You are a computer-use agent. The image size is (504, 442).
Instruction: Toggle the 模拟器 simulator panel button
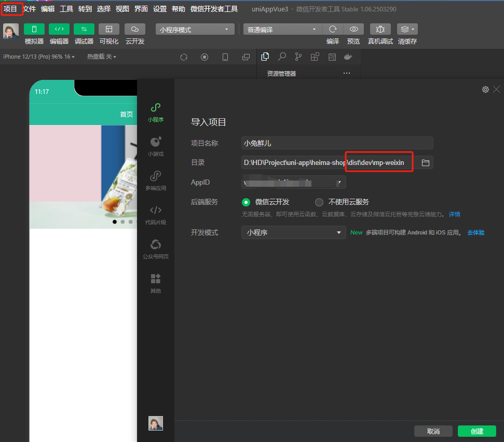pyautogui.click(x=34, y=29)
